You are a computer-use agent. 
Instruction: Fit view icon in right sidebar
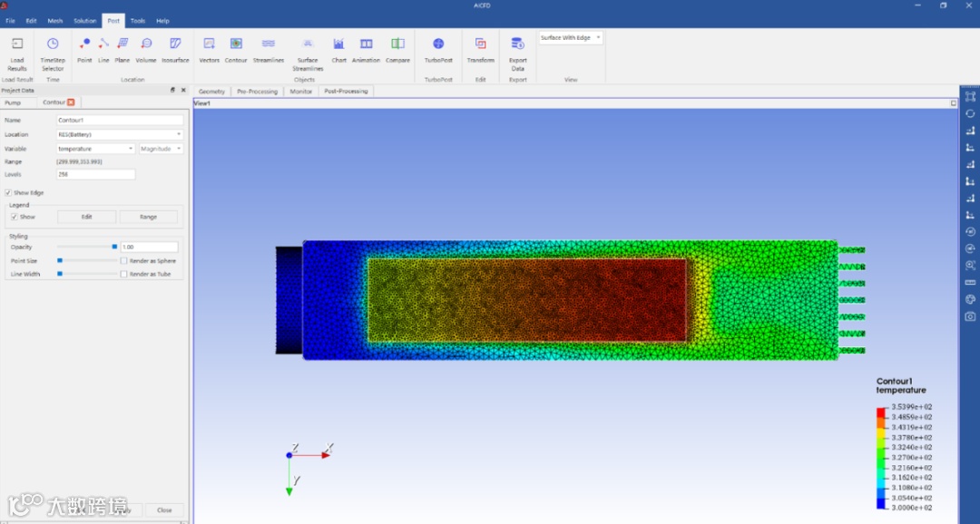[970, 97]
